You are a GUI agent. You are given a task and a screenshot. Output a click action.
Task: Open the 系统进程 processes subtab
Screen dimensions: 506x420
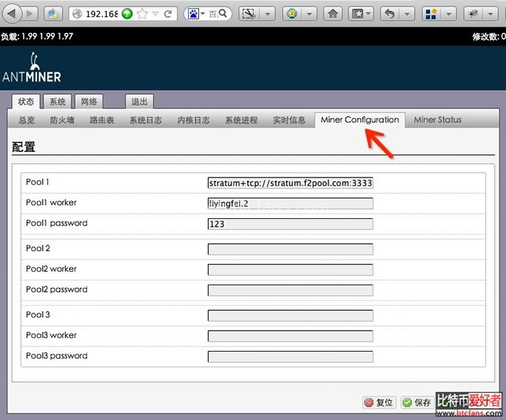[242, 120]
